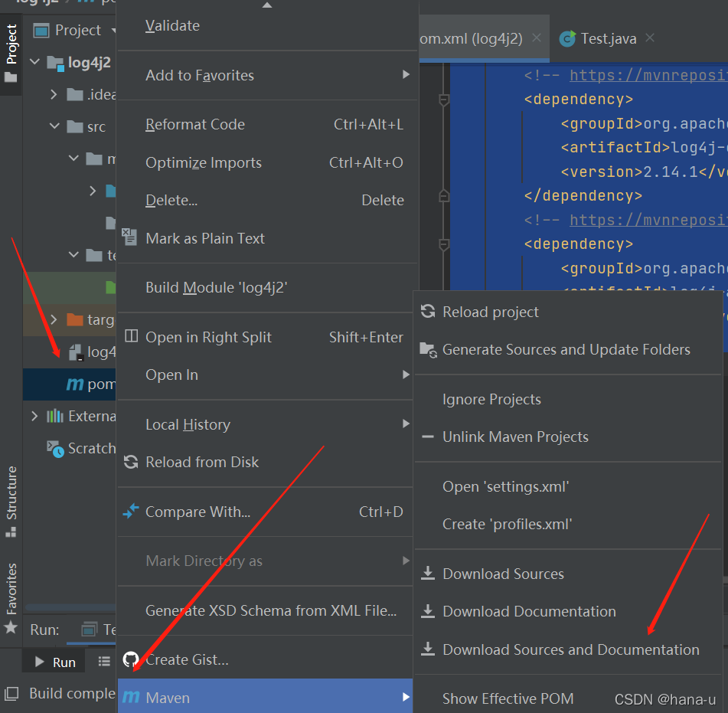The height and width of the screenshot is (713, 728).
Task: Click Download Documentation icon
Action: (x=428, y=611)
